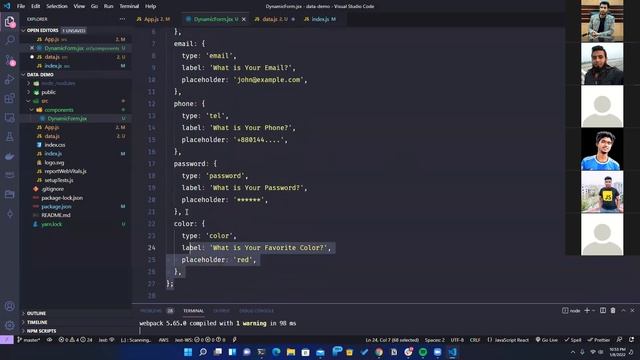The image size is (640, 360).
Task: Open File Explorer from the taskbar
Action: coord(291,352)
